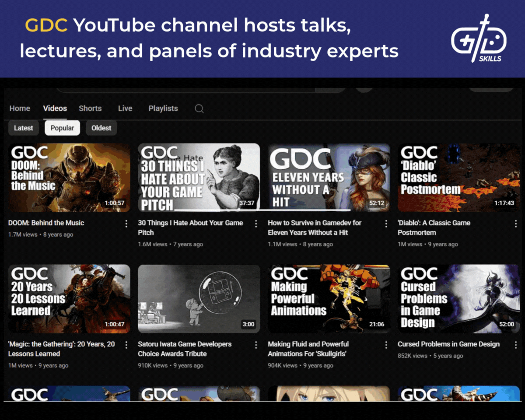This screenshot has width=525, height=420.
Task: Switch to the Playlists tab
Action: (163, 108)
